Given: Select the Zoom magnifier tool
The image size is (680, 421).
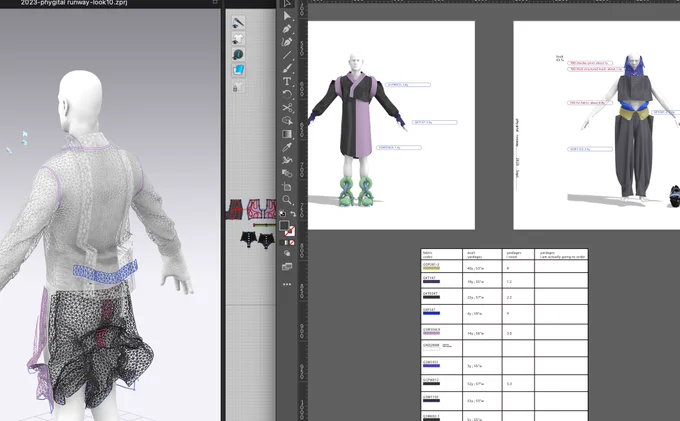Looking at the screenshot, I should point(287,200).
